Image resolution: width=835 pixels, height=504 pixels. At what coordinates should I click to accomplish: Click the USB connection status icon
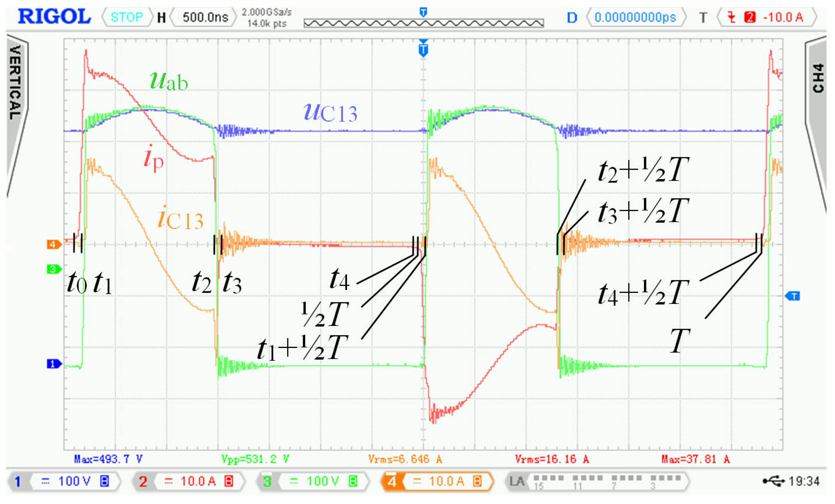pyautogui.click(x=775, y=481)
